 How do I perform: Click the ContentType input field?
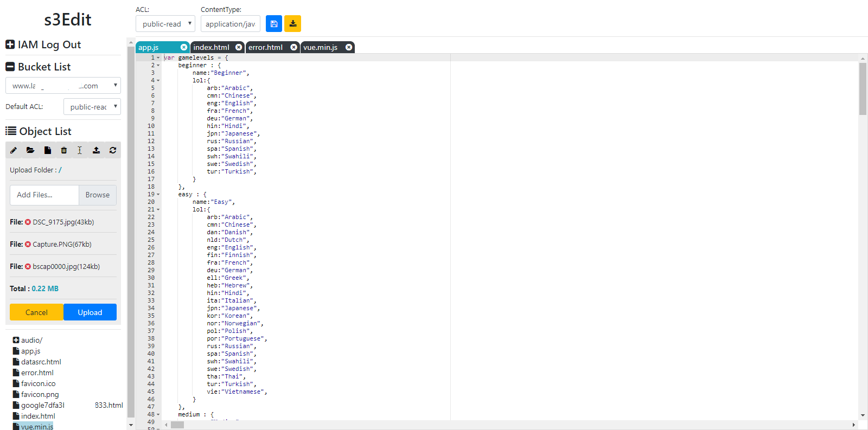pyautogui.click(x=231, y=24)
